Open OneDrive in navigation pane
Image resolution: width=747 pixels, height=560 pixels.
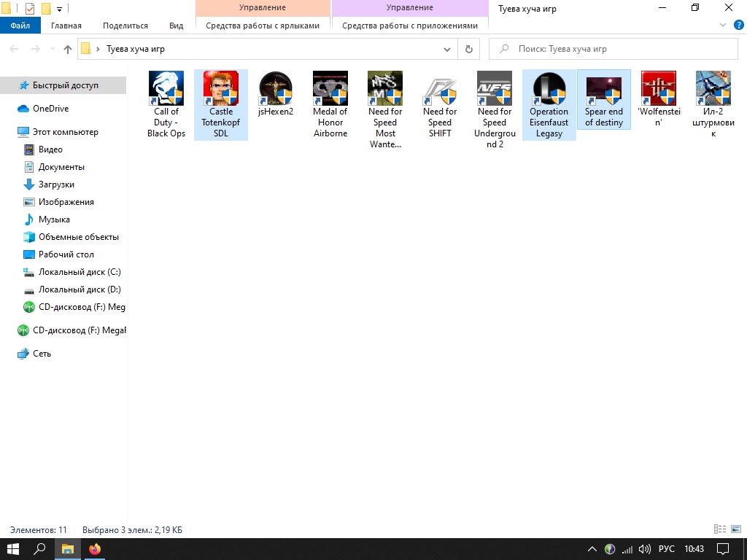(x=50, y=109)
